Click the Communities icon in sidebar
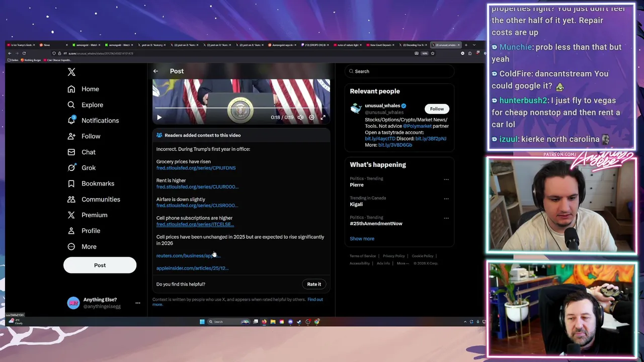644x362 pixels. [x=71, y=199]
